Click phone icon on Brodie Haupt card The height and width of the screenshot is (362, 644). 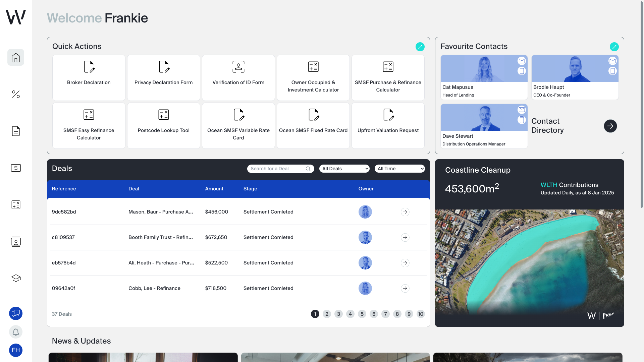[x=612, y=71]
